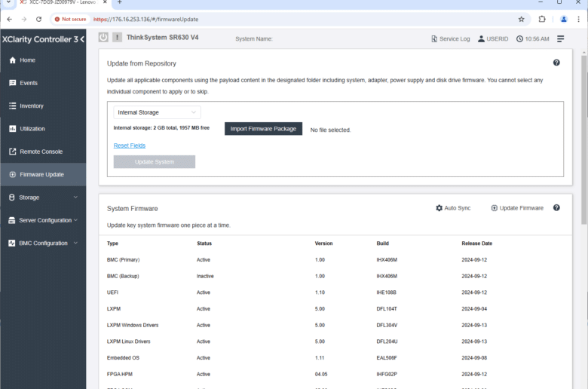The image size is (588, 389).
Task: Click the Type column header
Action: 112,244
